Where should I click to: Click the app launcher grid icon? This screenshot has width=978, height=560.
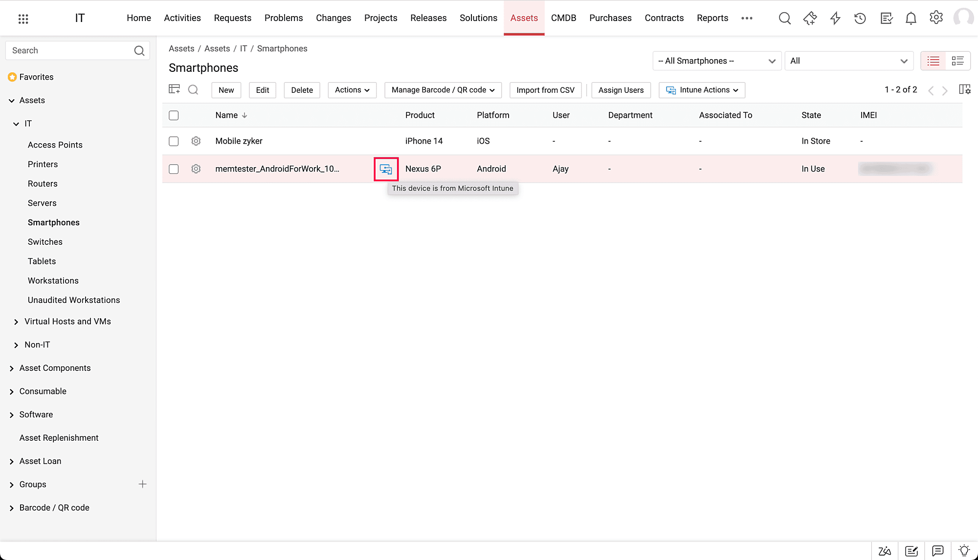point(23,19)
